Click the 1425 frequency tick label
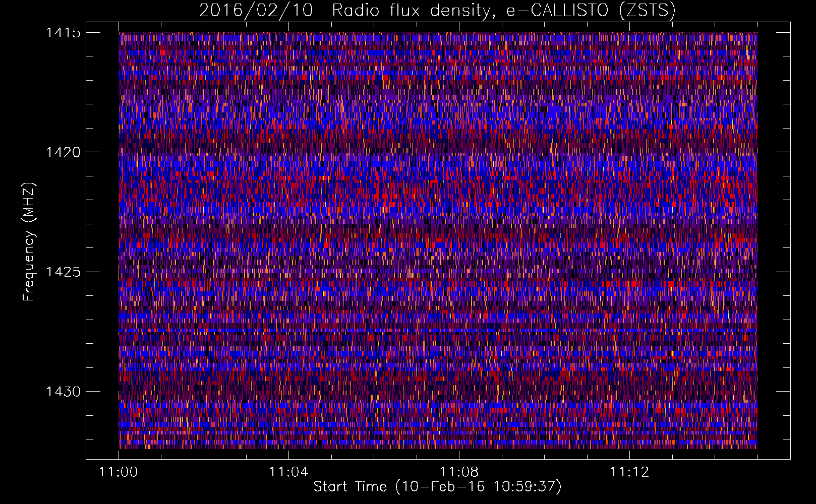 tap(63, 272)
